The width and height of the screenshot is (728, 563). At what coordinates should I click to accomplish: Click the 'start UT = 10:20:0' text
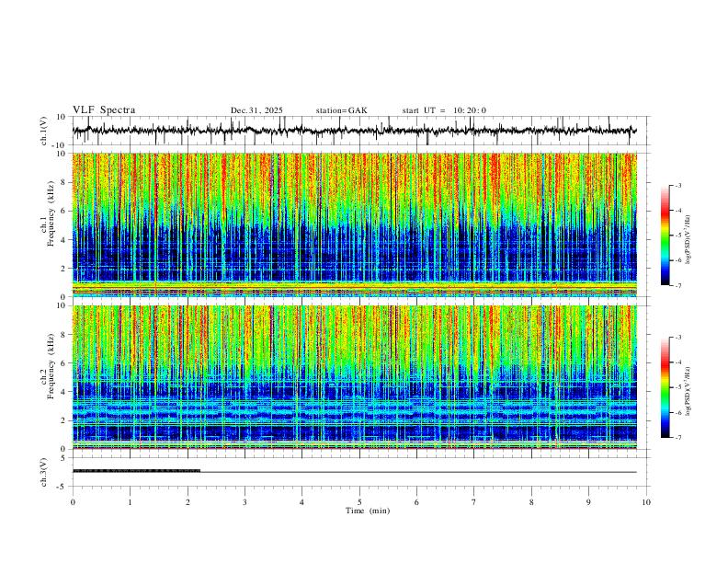[444, 110]
